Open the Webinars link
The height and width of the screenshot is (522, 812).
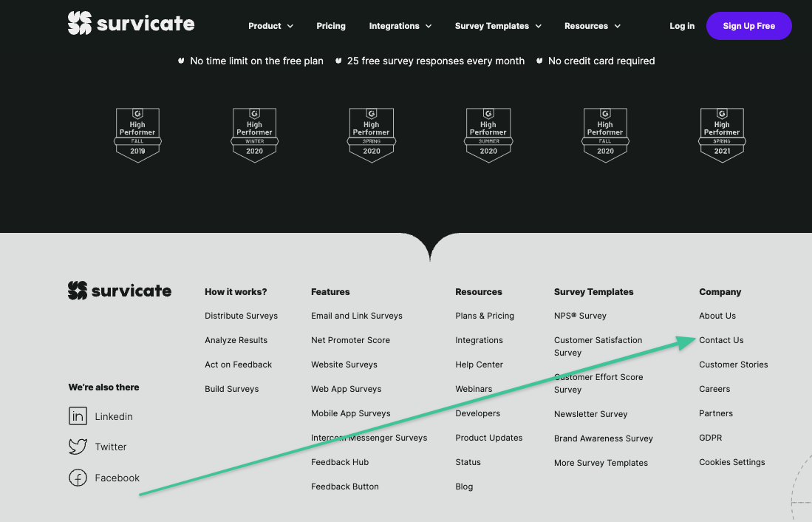474,389
